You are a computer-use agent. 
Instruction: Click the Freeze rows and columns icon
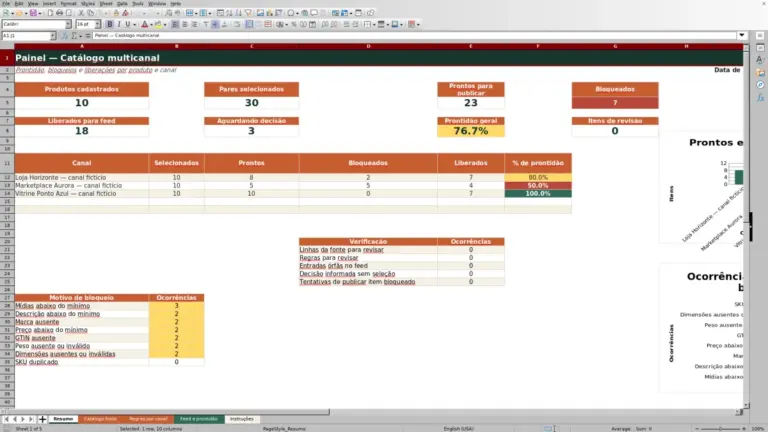[x=344, y=13]
